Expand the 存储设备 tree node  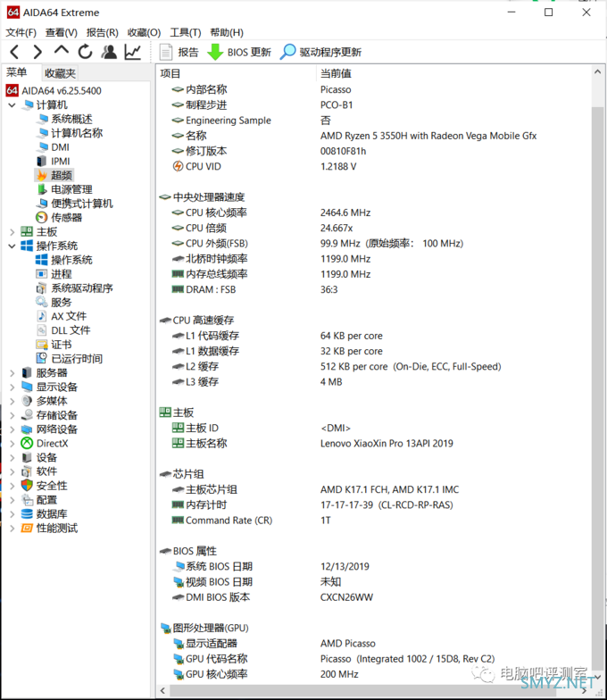[x=12, y=415]
